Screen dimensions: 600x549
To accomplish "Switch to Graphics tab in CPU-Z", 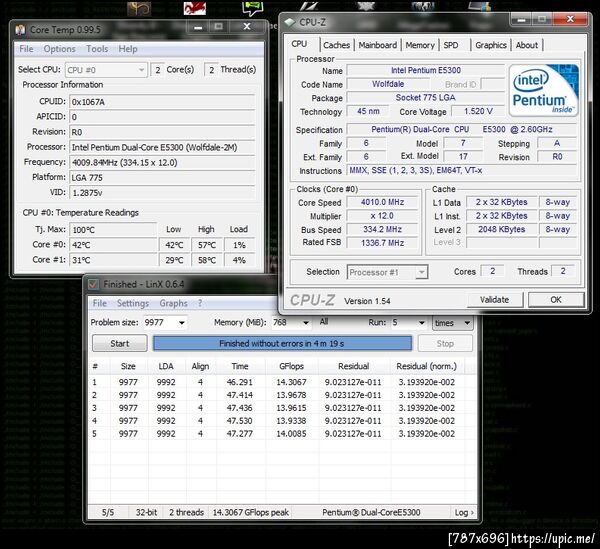I will click(x=491, y=45).
